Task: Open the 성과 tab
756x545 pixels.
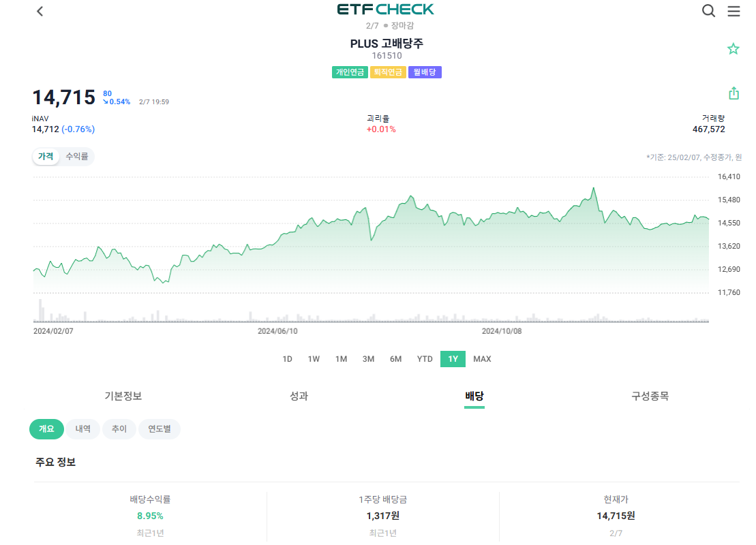Action: (x=299, y=396)
